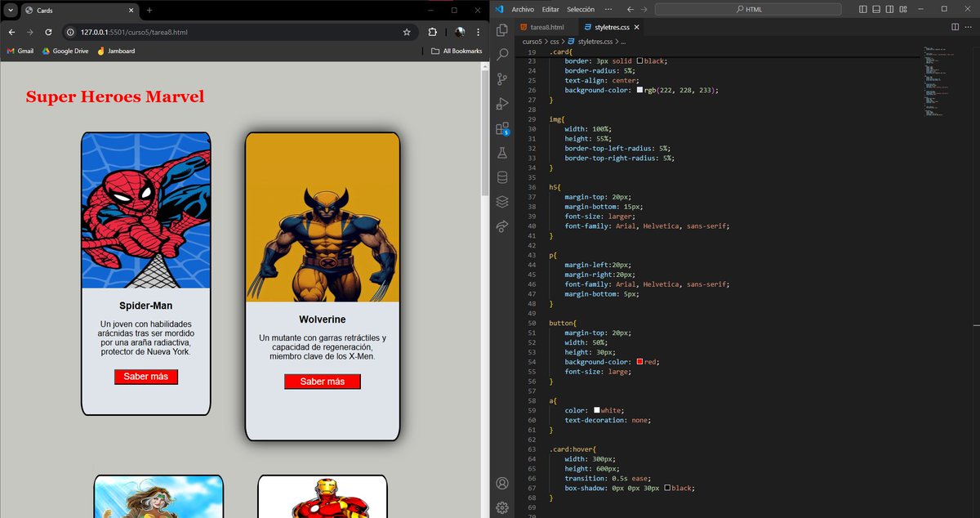Screen dimensions: 980x518
Task: Open Jamboard bookmark
Action: point(115,51)
